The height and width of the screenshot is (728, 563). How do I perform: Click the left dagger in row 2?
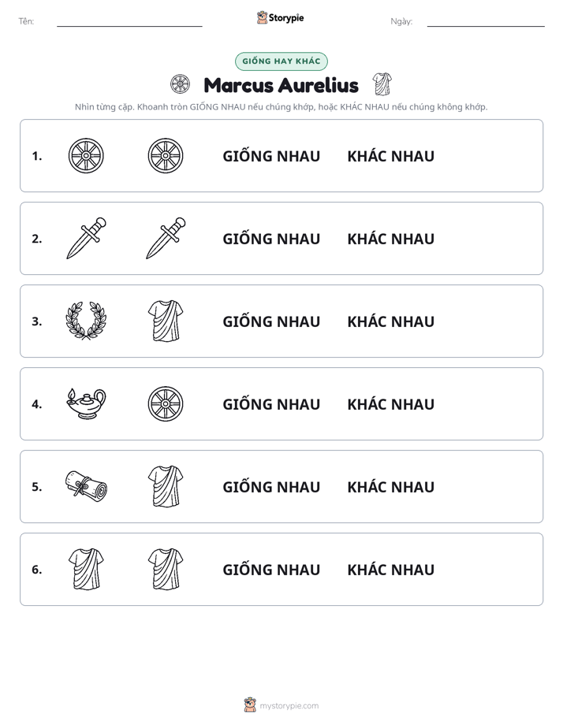pos(87,238)
